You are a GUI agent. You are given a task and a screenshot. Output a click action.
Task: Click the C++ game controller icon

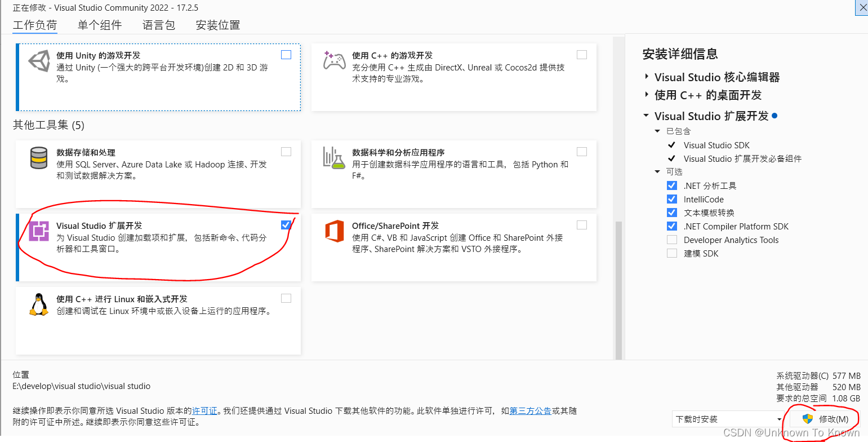pos(335,60)
